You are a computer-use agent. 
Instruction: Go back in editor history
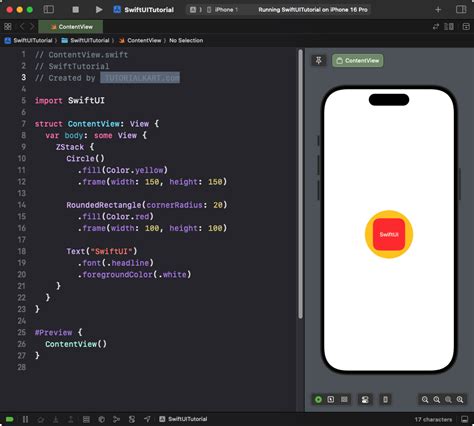[x=22, y=26]
